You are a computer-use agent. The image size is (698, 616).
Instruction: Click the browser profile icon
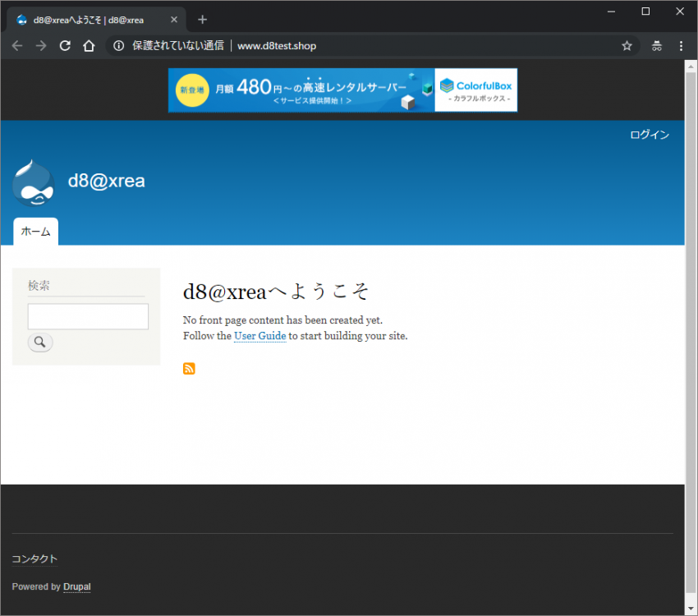coord(657,46)
